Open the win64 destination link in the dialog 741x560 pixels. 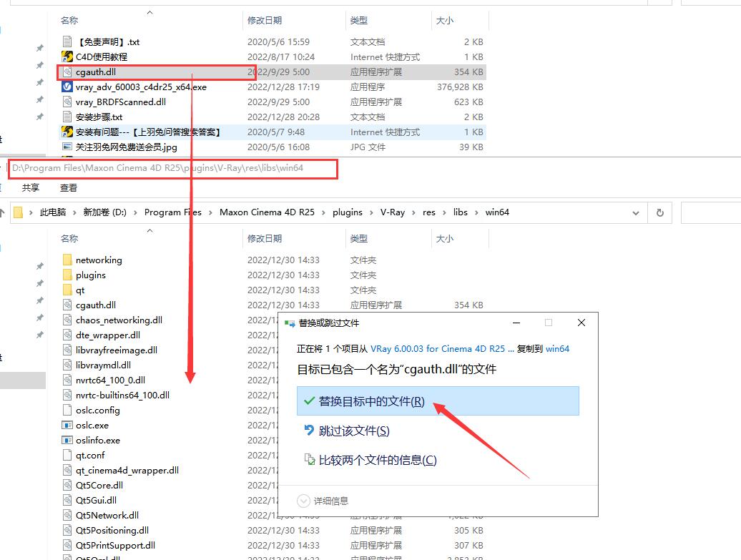(557, 349)
